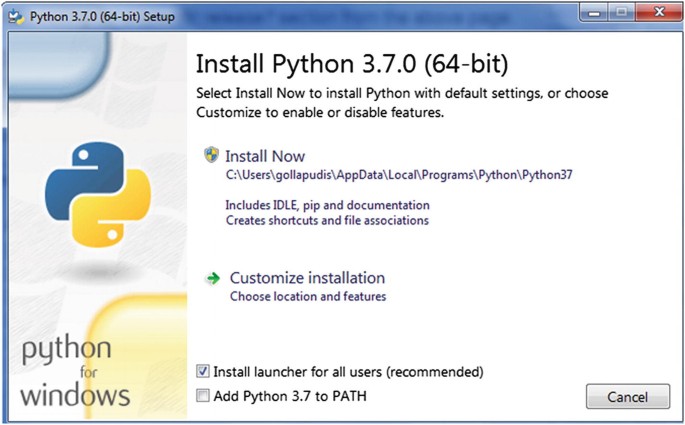Click 'Choose location and features' subtitle
Screen dimensions: 685x425
point(308,297)
